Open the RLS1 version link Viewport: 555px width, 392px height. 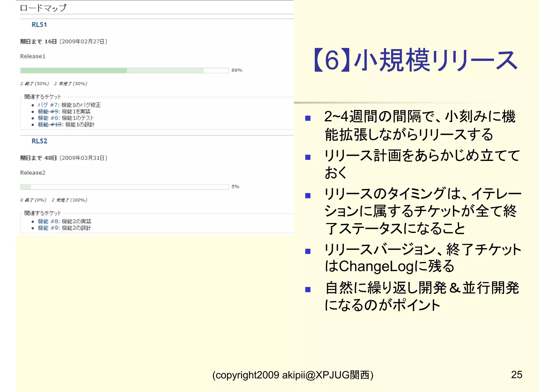39,25
